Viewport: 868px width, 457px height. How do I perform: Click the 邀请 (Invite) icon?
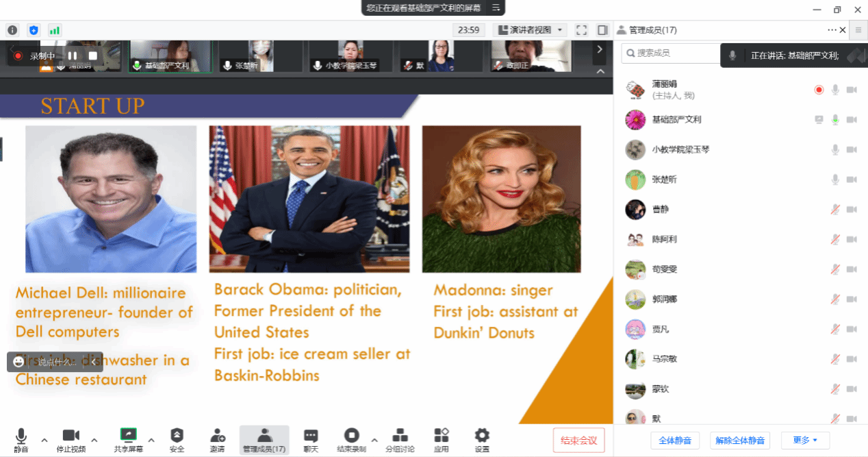[x=217, y=439]
